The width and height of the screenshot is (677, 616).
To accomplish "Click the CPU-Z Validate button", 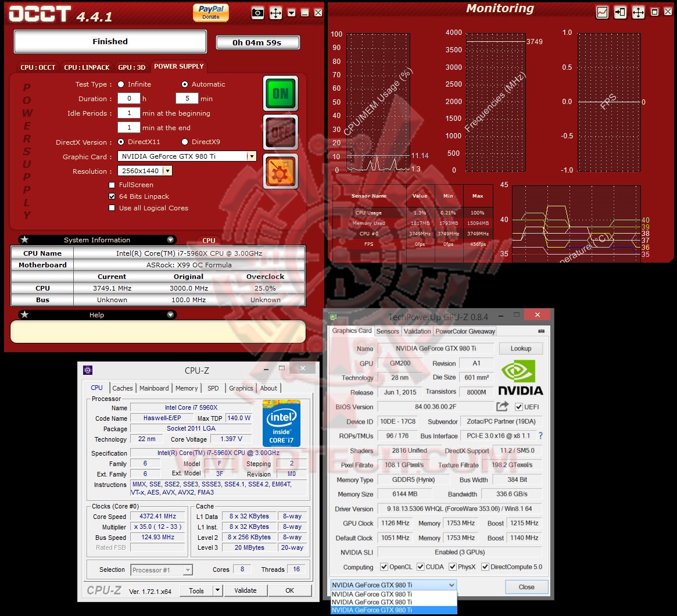I will pos(245,590).
